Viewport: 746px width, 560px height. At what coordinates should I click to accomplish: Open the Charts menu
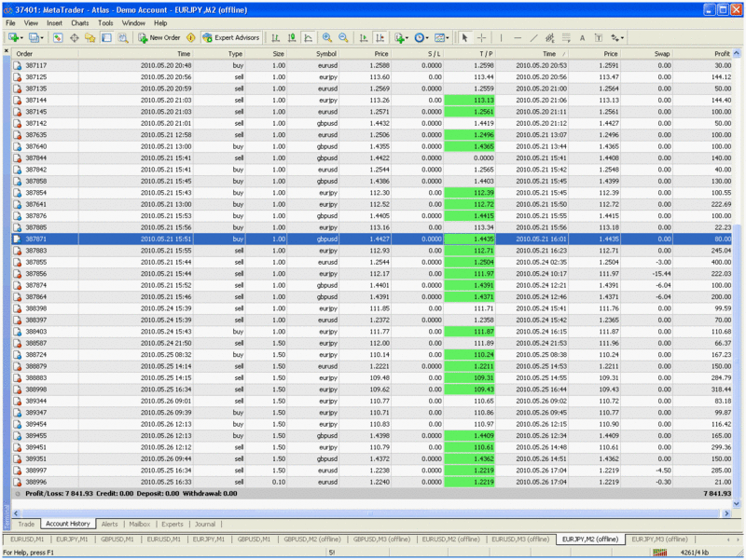click(x=80, y=22)
